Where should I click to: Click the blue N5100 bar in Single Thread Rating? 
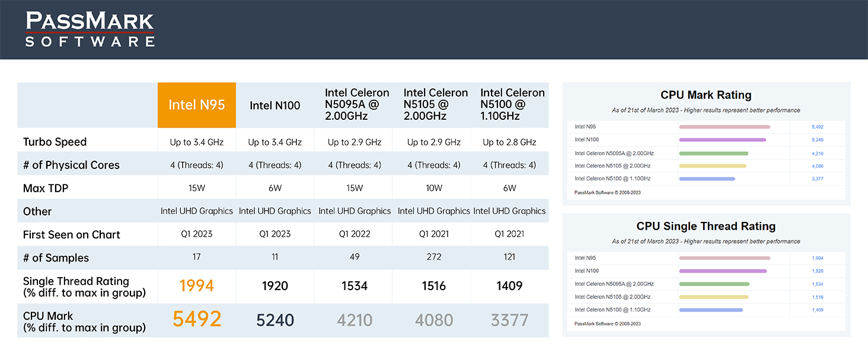click(710, 310)
